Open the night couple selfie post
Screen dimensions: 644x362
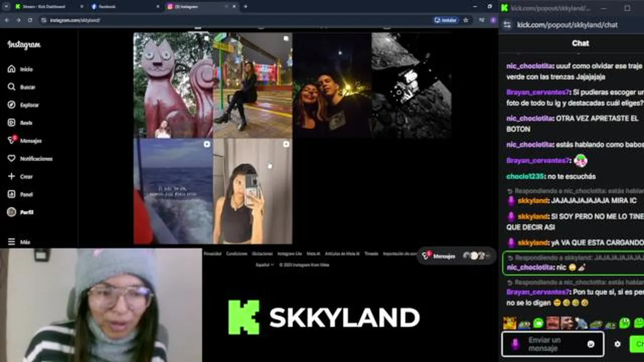coord(332,85)
